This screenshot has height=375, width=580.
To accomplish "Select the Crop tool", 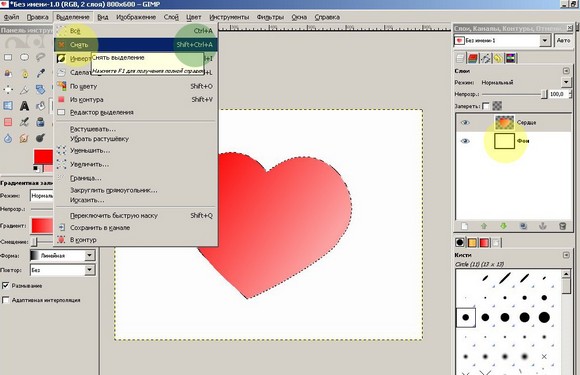I will 24,89.
